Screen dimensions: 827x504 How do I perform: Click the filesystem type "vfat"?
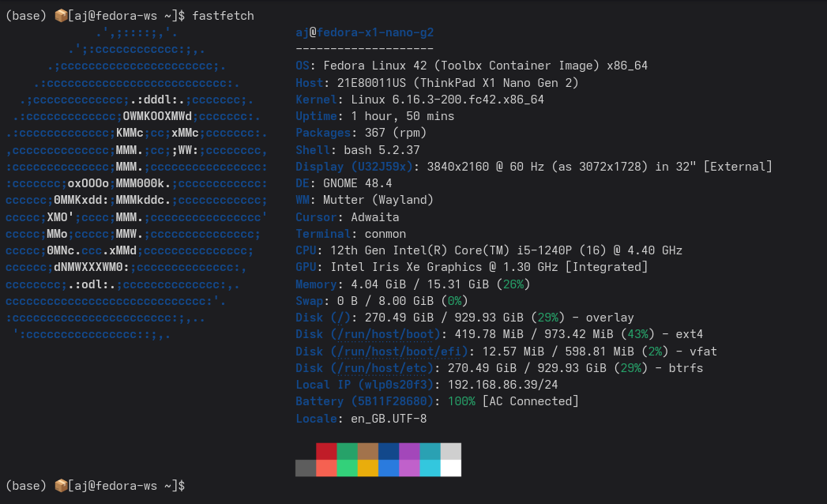pos(703,352)
